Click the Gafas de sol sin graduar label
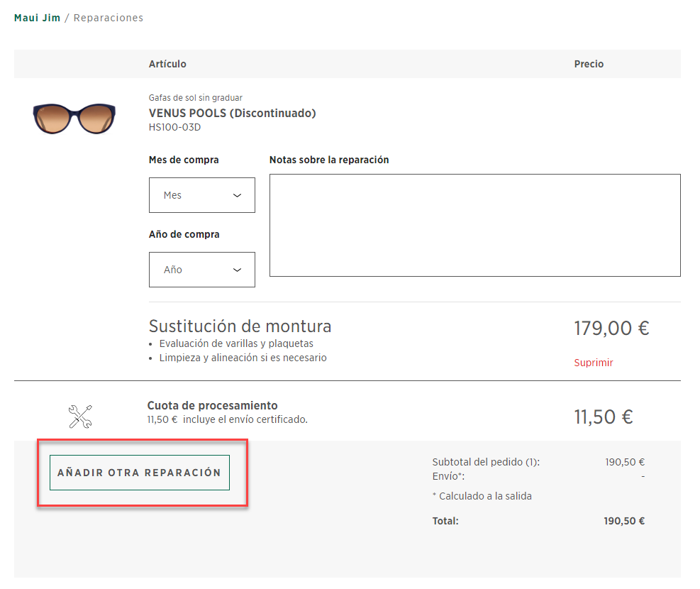The height and width of the screenshot is (589, 700). [196, 98]
